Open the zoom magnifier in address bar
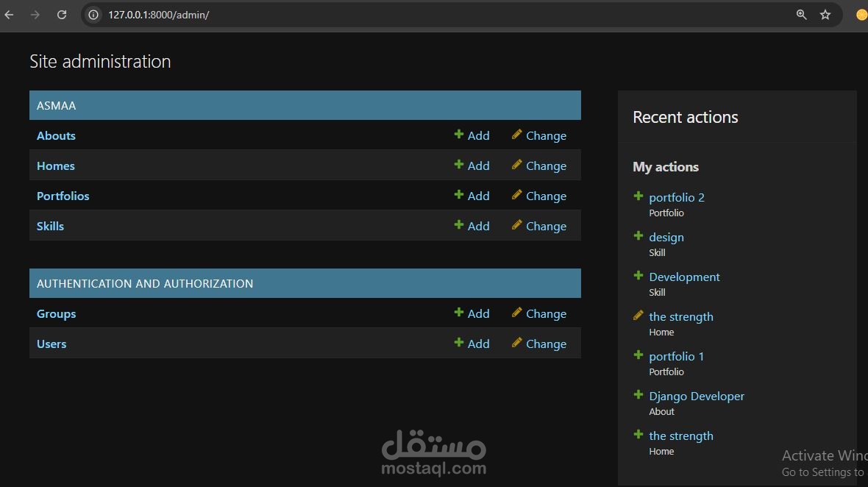The width and height of the screenshot is (868, 487). pyautogui.click(x=801, y=15)
